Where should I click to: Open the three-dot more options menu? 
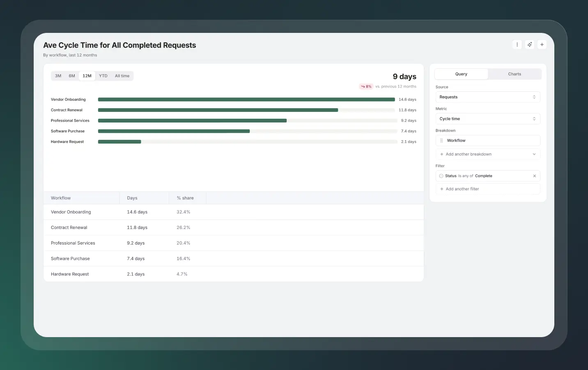[x=517, y=44]
